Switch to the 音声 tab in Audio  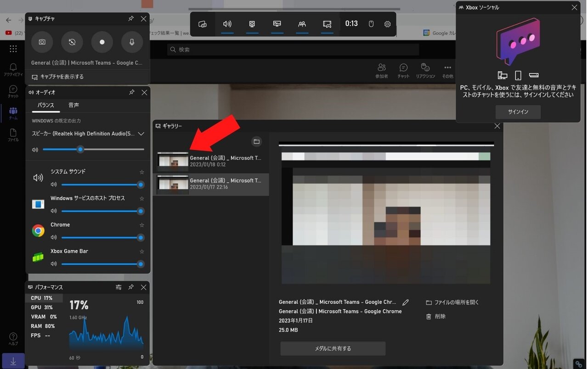(x=73, y=105)
